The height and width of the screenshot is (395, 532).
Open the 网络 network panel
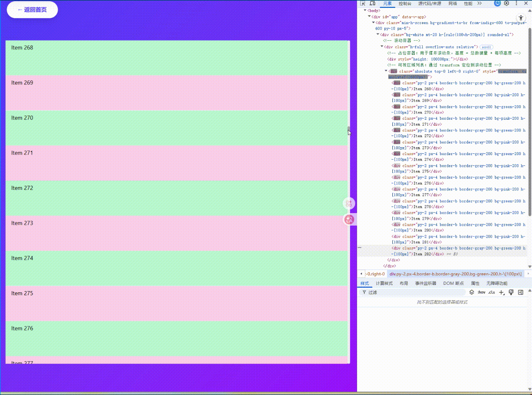[x=452, y=3]
